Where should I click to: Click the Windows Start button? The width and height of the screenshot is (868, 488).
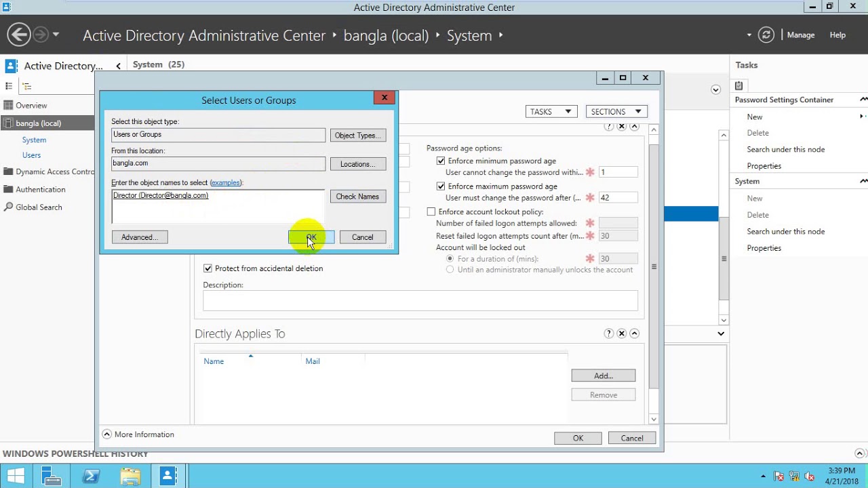(x=16, y=476)
